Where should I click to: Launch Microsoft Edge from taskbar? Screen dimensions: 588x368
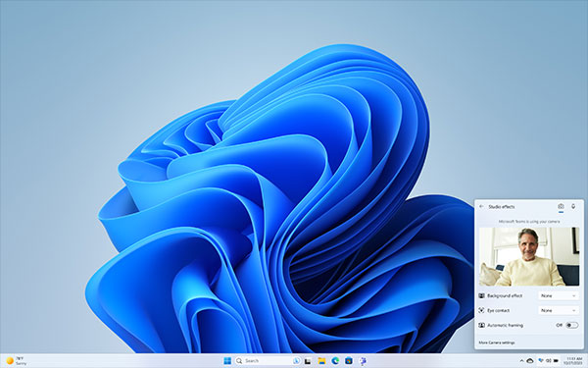pyautogui.click(x=335, y=361)
